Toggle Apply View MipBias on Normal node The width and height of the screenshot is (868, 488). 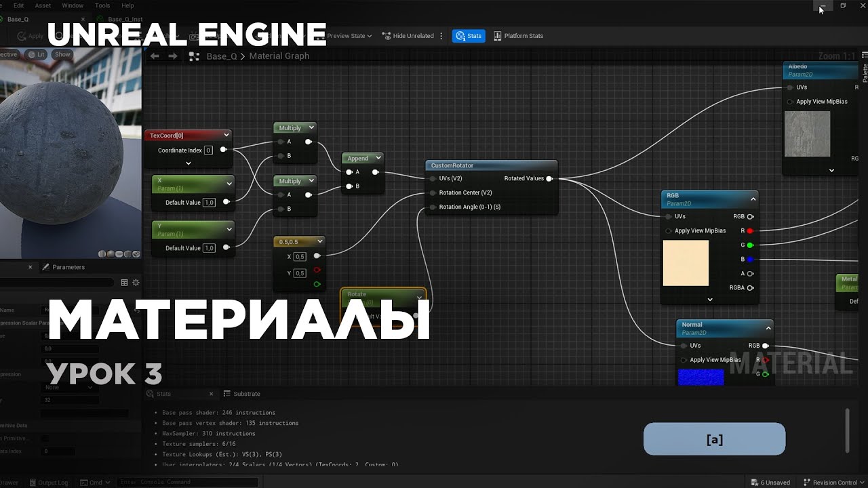click(x=684, y=360)
